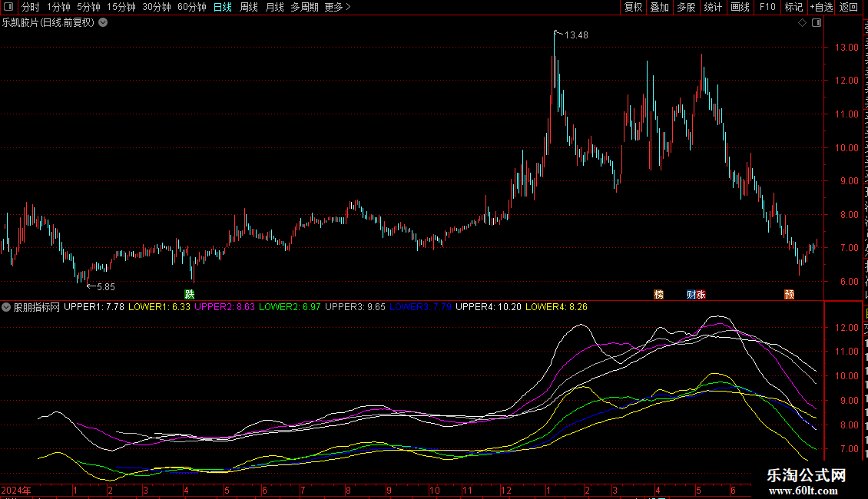Click the 返回 back button

848,7
